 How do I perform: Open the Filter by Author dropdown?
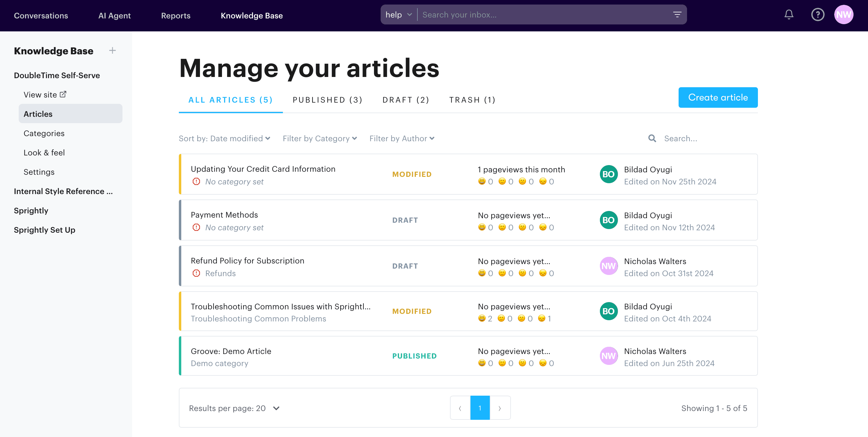402,138
